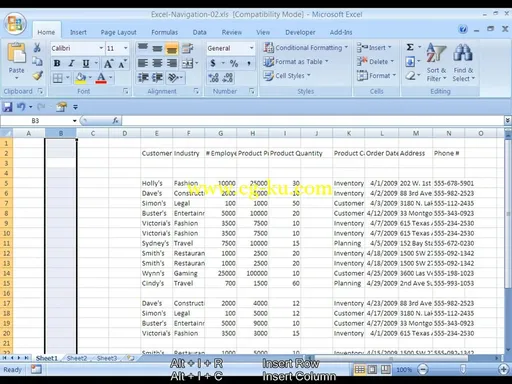Click the Format as Table button
Viewport: 512px width, 384px height.
tap(296, 62)
